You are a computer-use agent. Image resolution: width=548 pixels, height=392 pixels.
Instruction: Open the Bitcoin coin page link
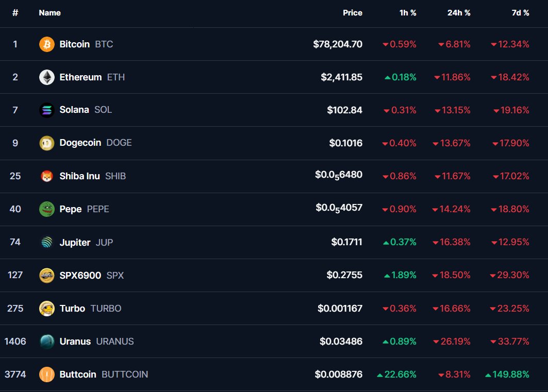(74, 44)
